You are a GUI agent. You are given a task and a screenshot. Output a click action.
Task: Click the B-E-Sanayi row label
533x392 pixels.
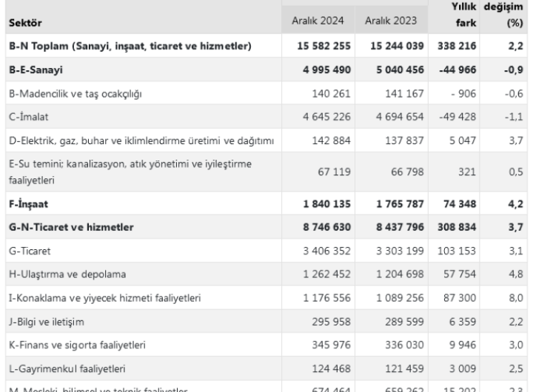[36, 71]
